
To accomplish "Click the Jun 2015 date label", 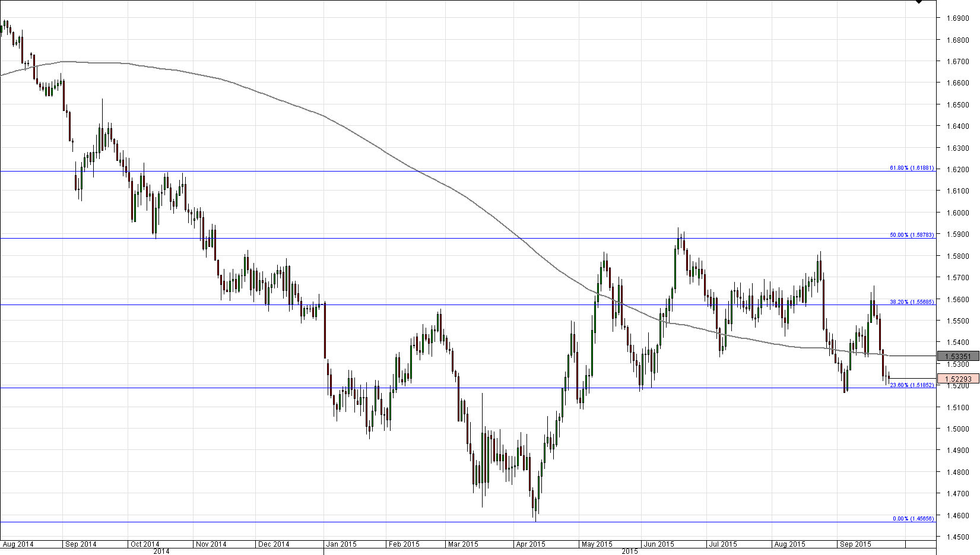I will (659, 544).
